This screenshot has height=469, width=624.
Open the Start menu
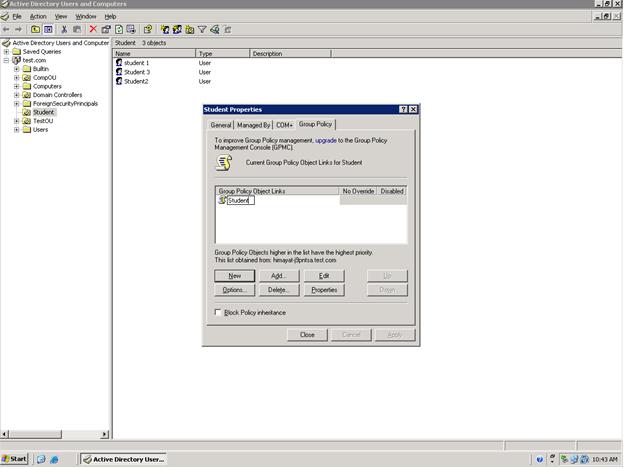(14, 459)
